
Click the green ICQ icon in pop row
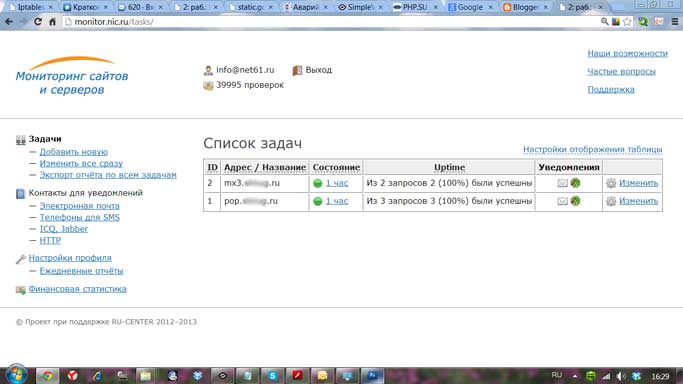pos(575,201)
